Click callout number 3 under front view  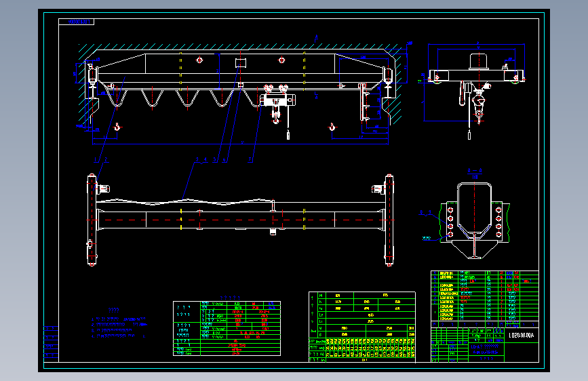(197, 159)
